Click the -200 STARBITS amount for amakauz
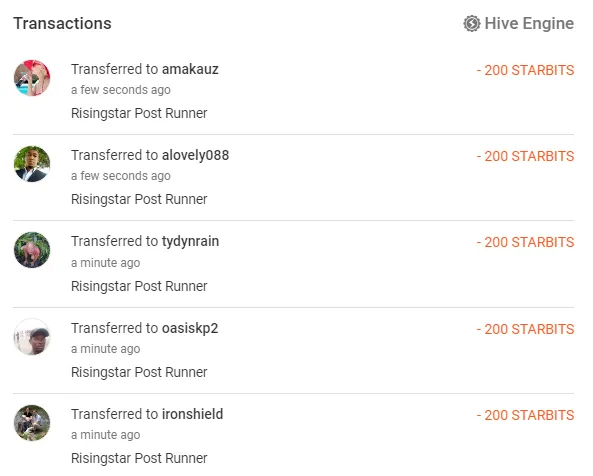The height and width of the screenshot is (476, 593). [525, 70]
